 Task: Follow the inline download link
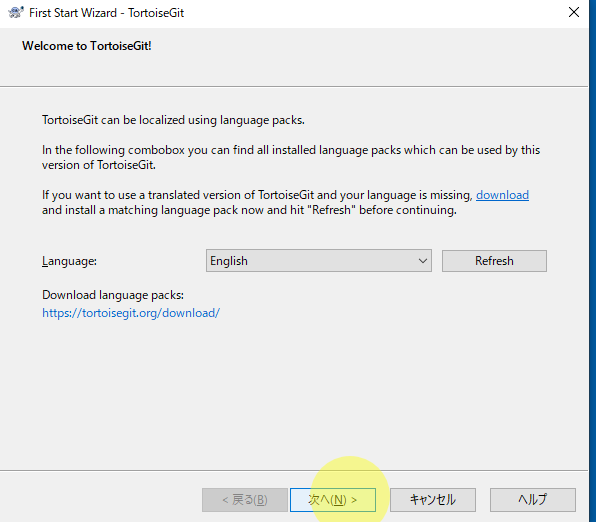[x=502, y=195]
